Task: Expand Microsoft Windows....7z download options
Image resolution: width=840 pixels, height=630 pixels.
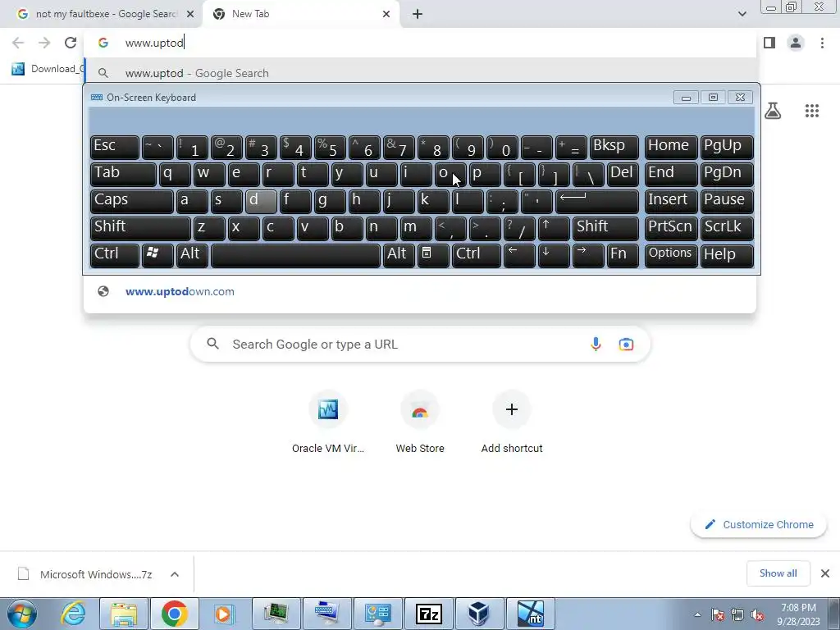Action: [175, 574]
